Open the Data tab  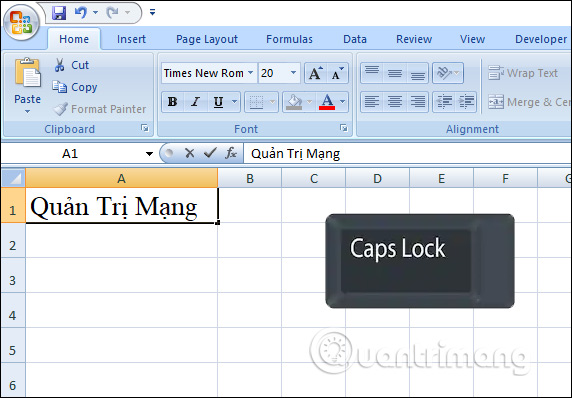click(x=355, y=39)
